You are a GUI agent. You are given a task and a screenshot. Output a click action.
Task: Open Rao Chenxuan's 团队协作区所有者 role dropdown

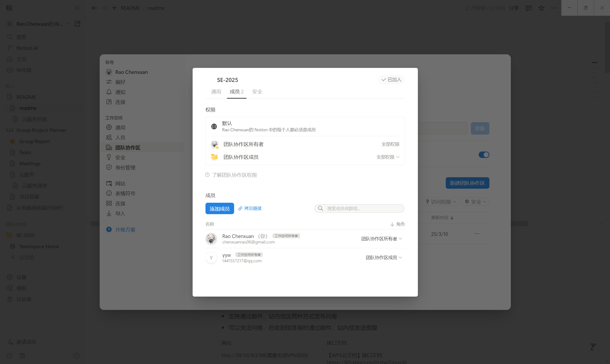point(381,239)
